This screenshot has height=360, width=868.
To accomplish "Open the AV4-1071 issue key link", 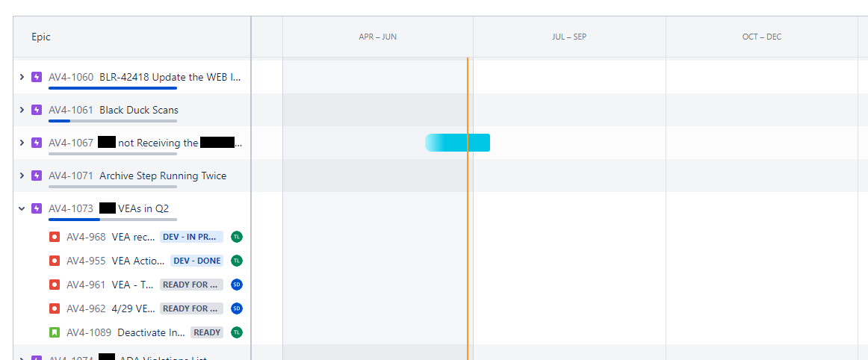I will point(71,176).
